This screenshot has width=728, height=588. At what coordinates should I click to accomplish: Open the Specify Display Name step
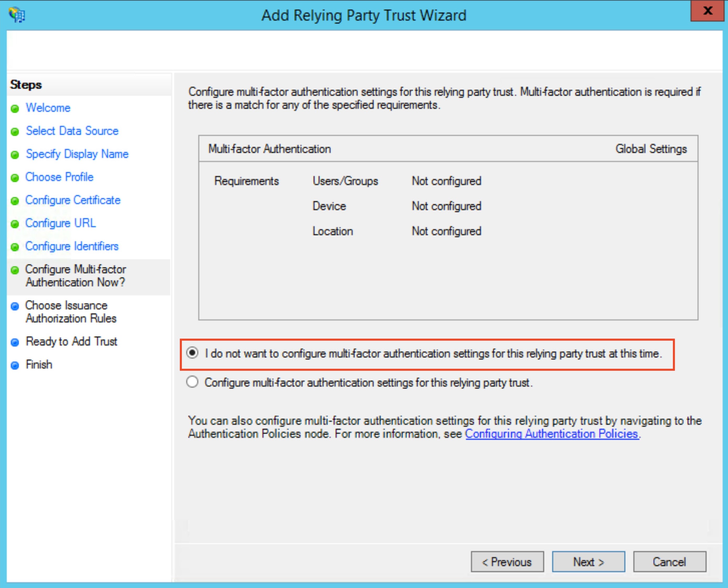pos(77,154)
